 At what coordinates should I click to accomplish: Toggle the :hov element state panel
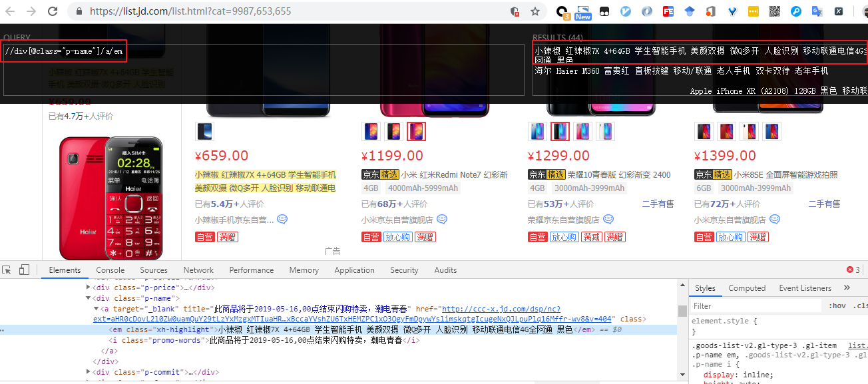click(837, 306)
